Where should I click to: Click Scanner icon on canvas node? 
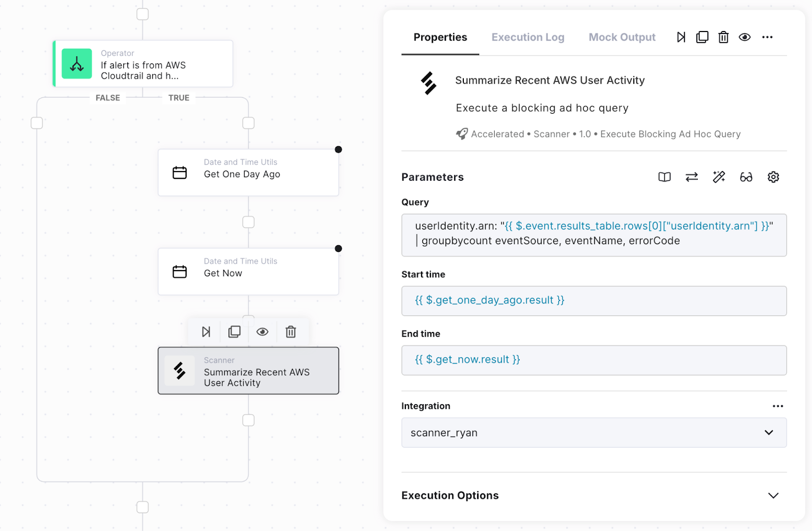point(180,371)
